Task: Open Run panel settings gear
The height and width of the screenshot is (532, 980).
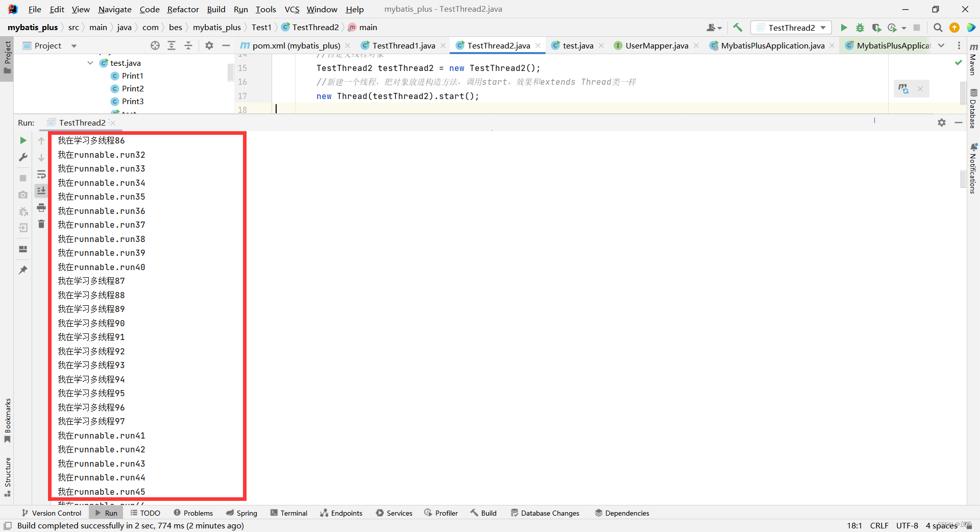Action: (942, 123)
